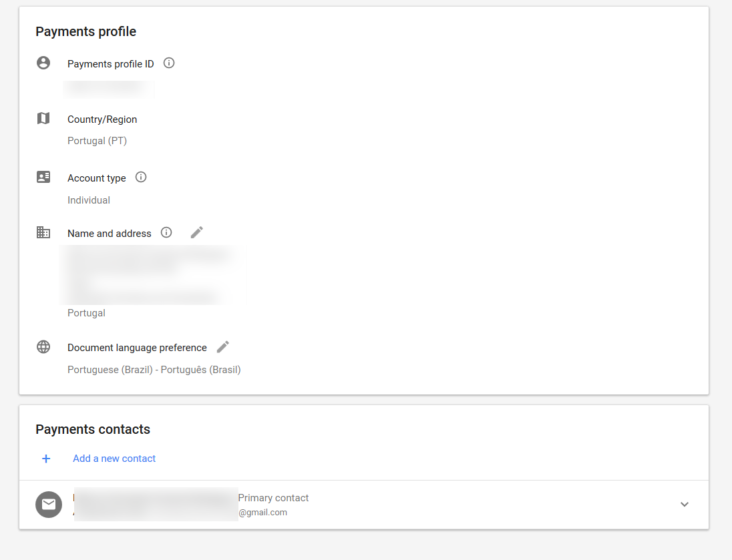Click the envelope icon of primary contact
732x560 pixels.
click(x=49, y=505)
